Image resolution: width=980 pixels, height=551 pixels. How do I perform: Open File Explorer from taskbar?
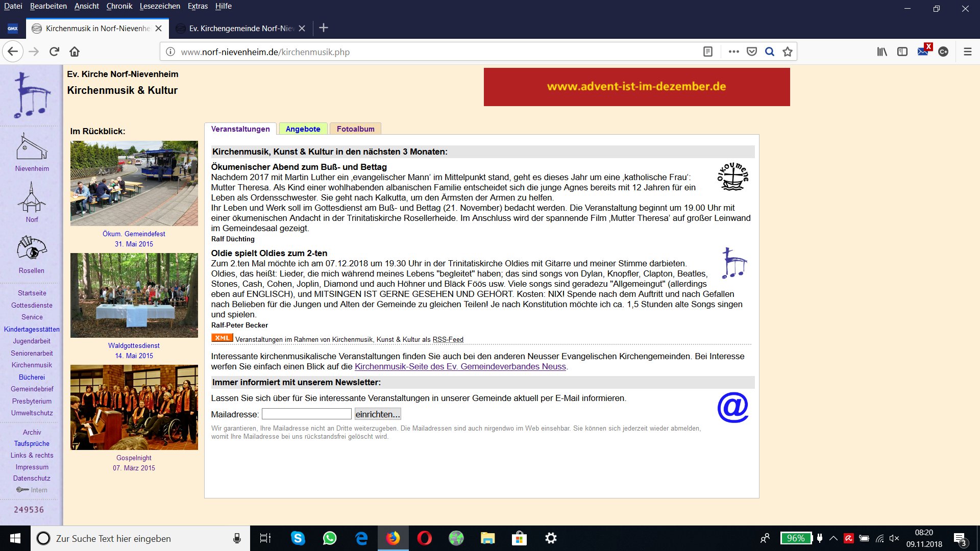pyautogui.click(x=487, y=538)
